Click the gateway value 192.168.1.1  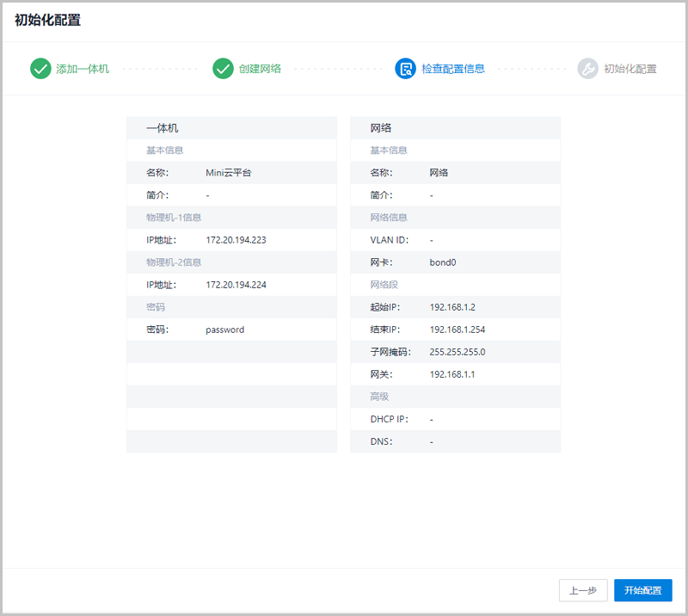(452, 374)
